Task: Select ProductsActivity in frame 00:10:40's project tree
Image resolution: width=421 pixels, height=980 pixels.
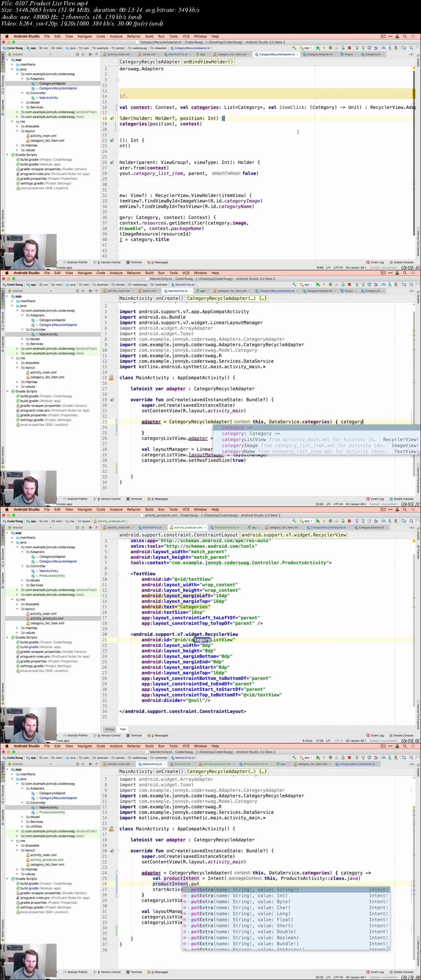Action: (x=52, y=812)
